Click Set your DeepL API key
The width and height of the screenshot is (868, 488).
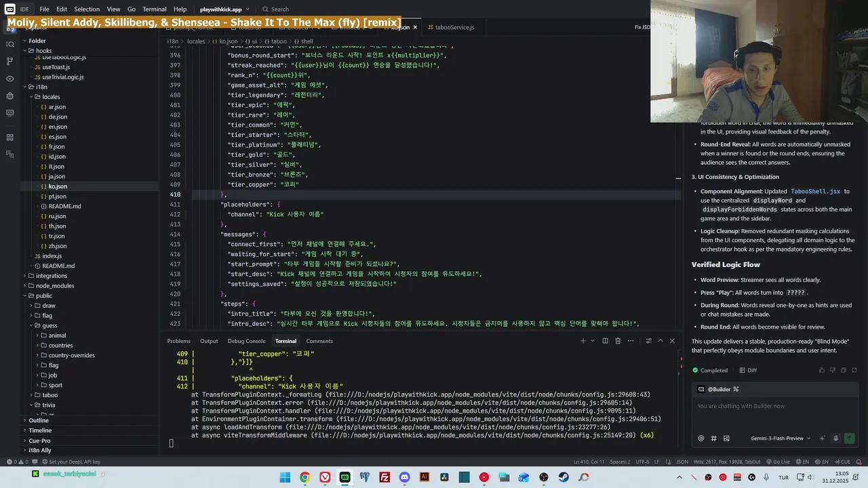pos(70,462)
